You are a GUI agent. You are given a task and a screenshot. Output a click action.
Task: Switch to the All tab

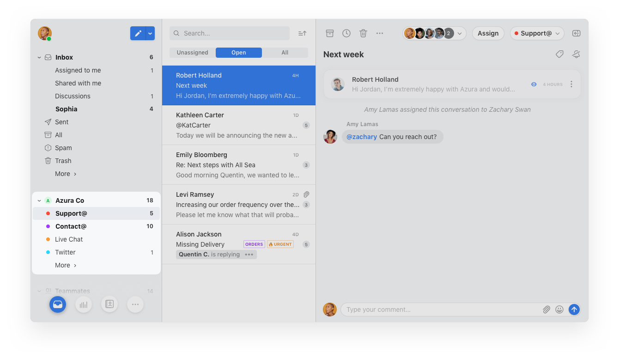[285, 53]
